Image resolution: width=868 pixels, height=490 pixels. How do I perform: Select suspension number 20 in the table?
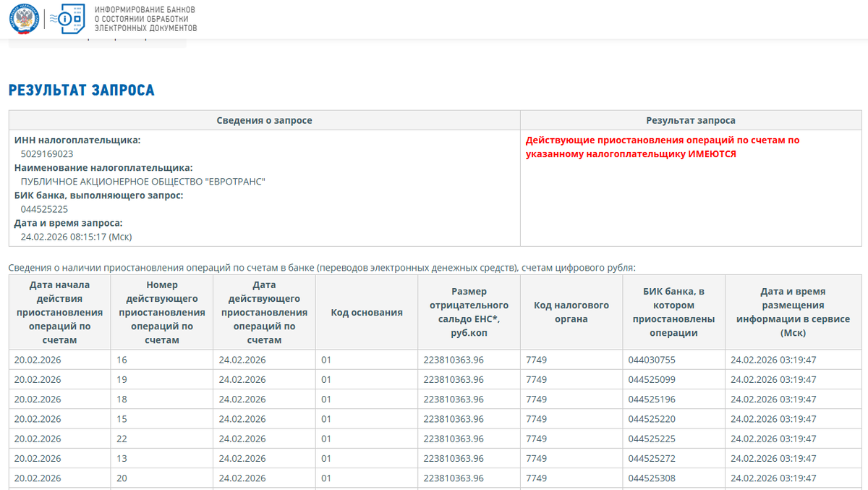click(122, 478)
